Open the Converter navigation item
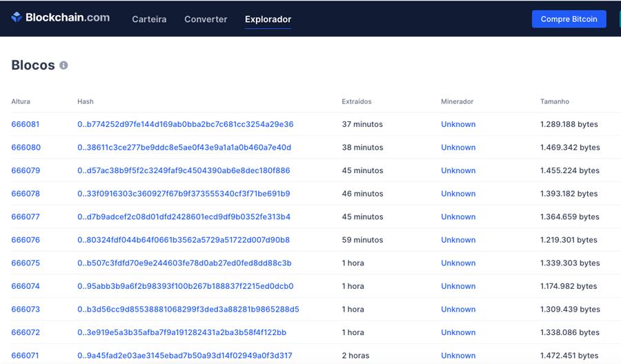Screen dimensions: 621x364 tap(206, 19)
